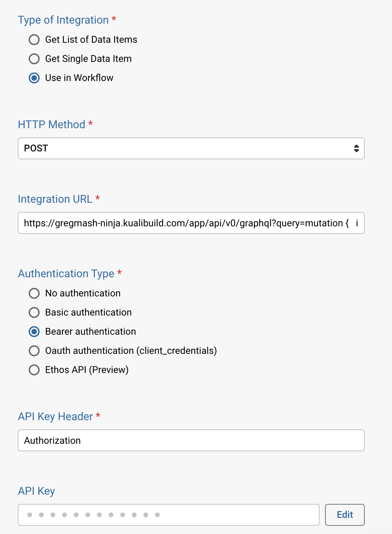Click Edit next to the API Key
Viewport: 392px width, 534px height.
pos(345,515)
